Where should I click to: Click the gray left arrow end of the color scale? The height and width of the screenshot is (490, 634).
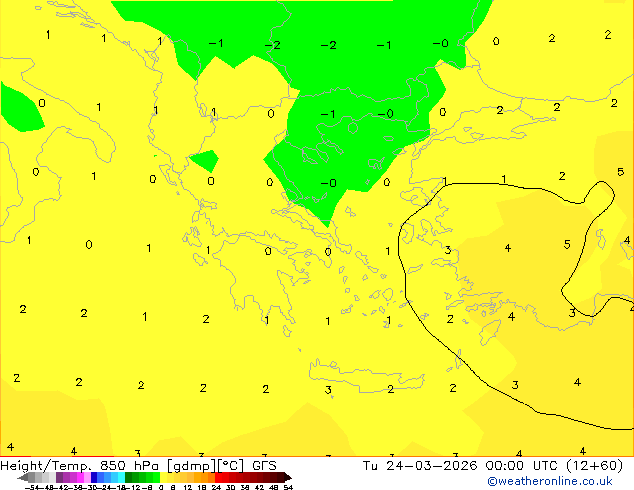(22, 477)
